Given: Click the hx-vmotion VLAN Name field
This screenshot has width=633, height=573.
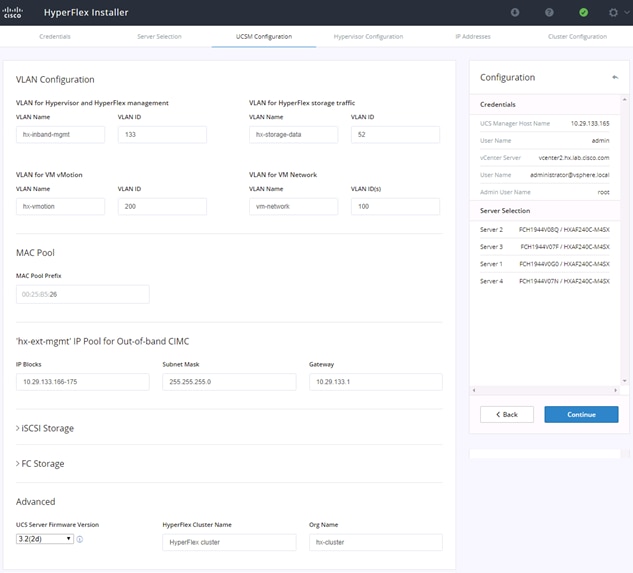Looking at the screenshot, I should point(61,206).
